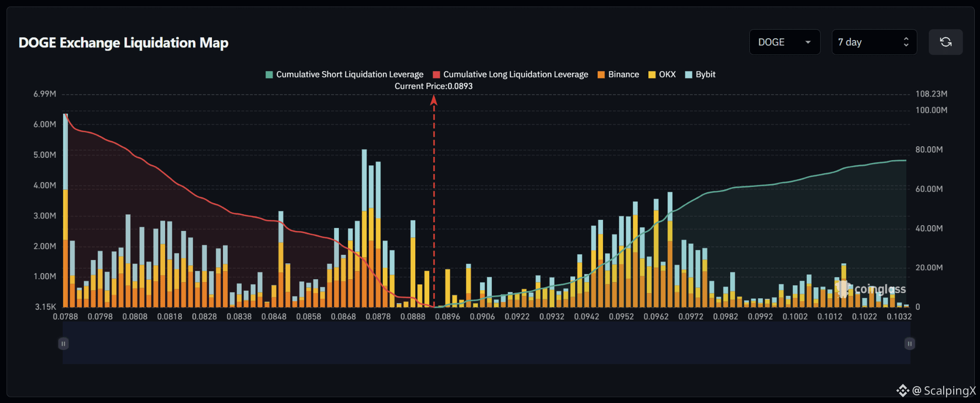Click the light blue Bybit legend swatch
The width and height of the screenshot is (980, 403).
(x=689, y=75)
